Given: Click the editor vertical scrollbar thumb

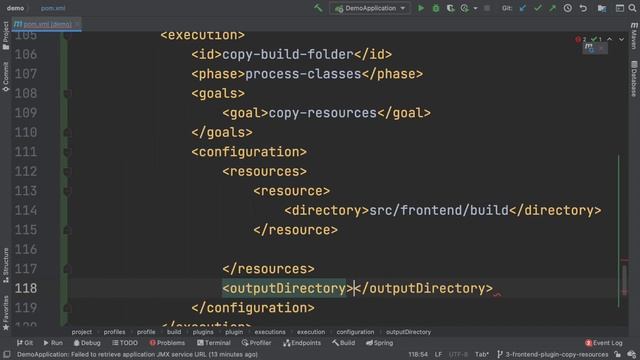Looking at the screenshot, I should (x=624, y=280).
